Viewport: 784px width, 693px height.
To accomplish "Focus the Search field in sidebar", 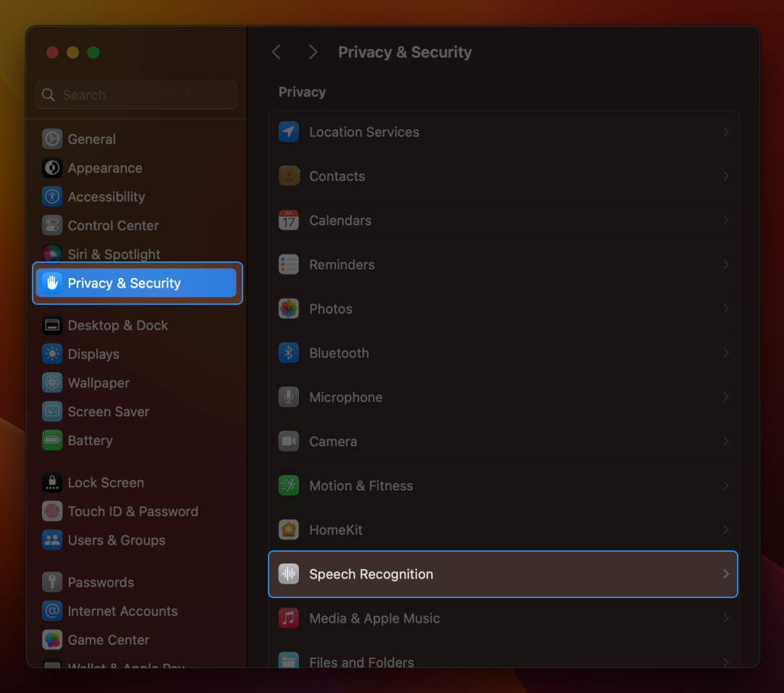I will 136,94.
